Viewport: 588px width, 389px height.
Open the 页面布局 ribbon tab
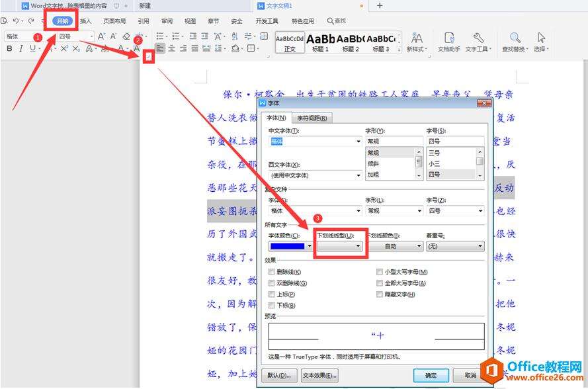point(114,21)
